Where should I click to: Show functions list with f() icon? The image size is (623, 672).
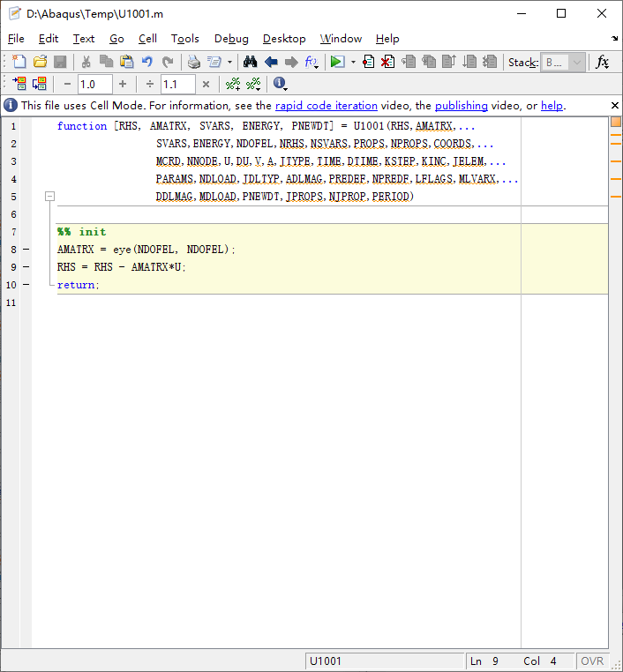pyautogui.click(x=311, y=62)
